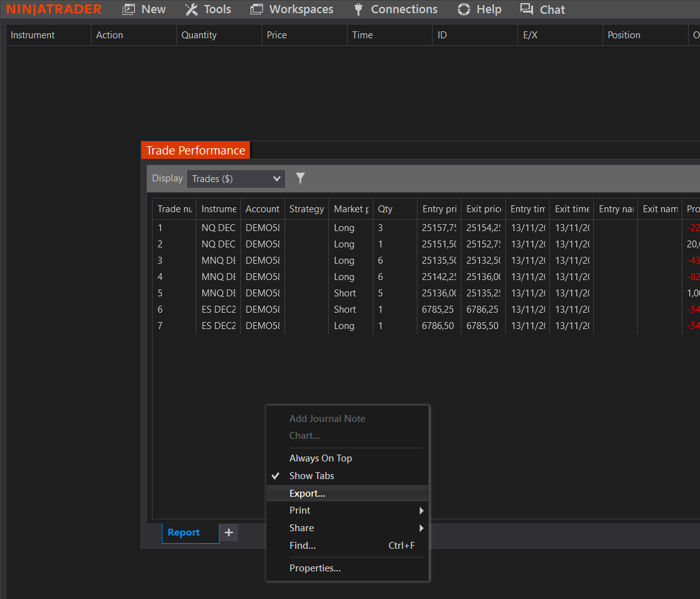700x599 pixels.
Task: Switch to the Report tab
Action: [x=184, y=532]
